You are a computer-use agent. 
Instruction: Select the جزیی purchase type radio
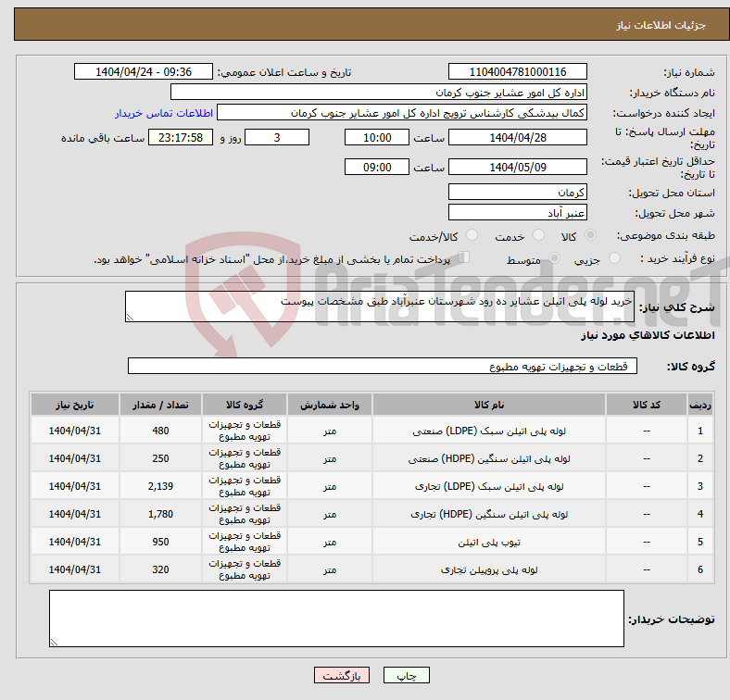click(614, 258)
